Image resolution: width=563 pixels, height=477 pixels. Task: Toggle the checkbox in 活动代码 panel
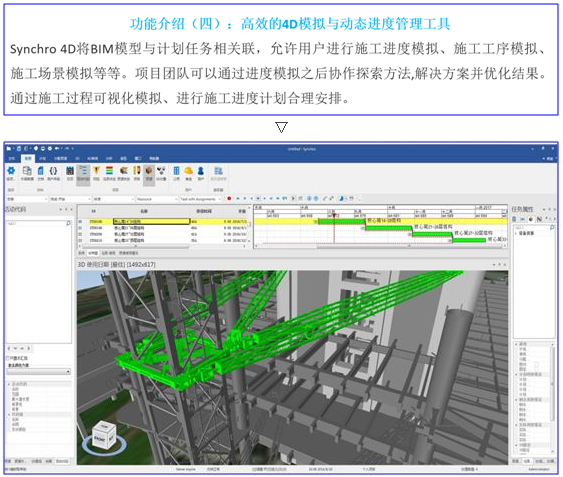[x=8, y=358]
